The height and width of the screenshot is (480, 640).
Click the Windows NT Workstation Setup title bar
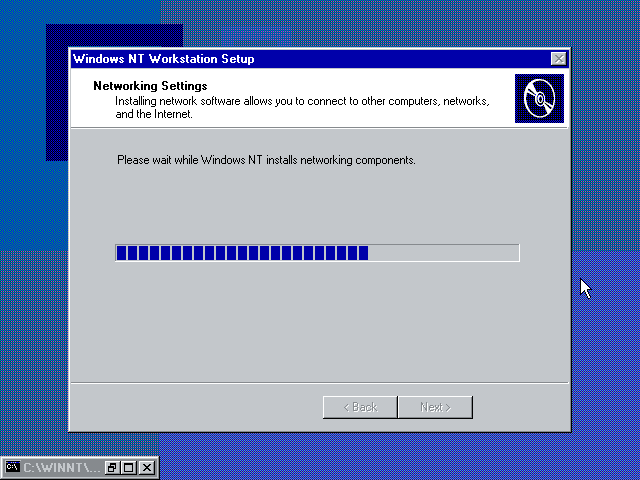320,59
